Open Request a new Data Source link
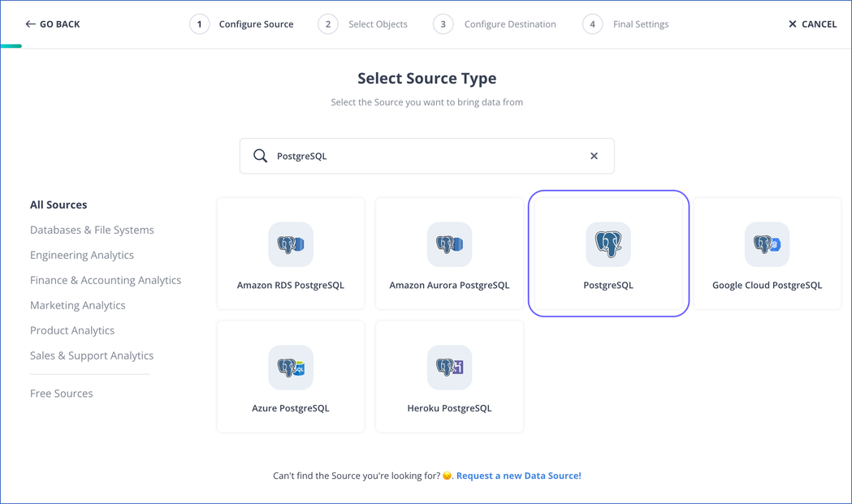This screenshot has width=852, height=504. click(518, 476)
